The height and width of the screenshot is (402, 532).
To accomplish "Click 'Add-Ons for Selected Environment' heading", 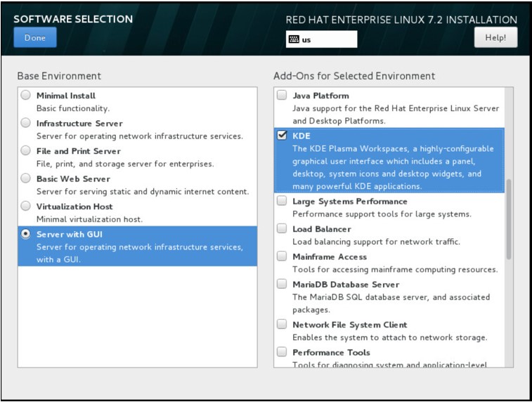I will [354, 76].
